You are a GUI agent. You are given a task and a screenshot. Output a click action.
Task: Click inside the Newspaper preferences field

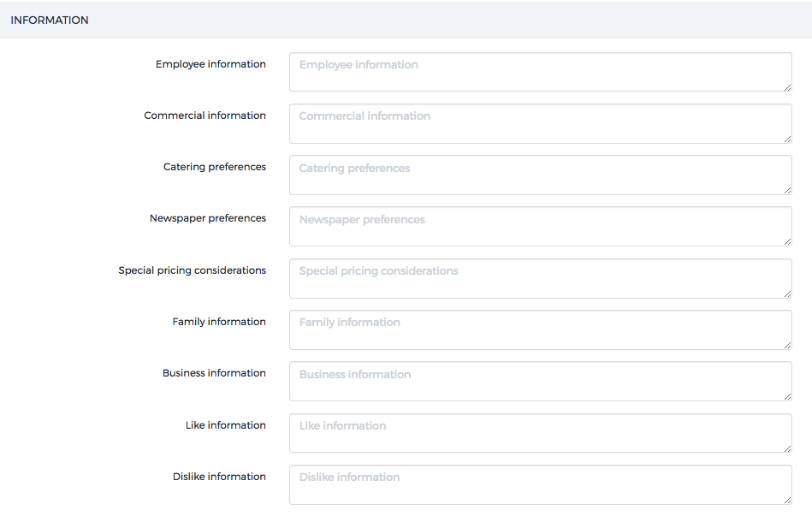click(x=540, y=226)
